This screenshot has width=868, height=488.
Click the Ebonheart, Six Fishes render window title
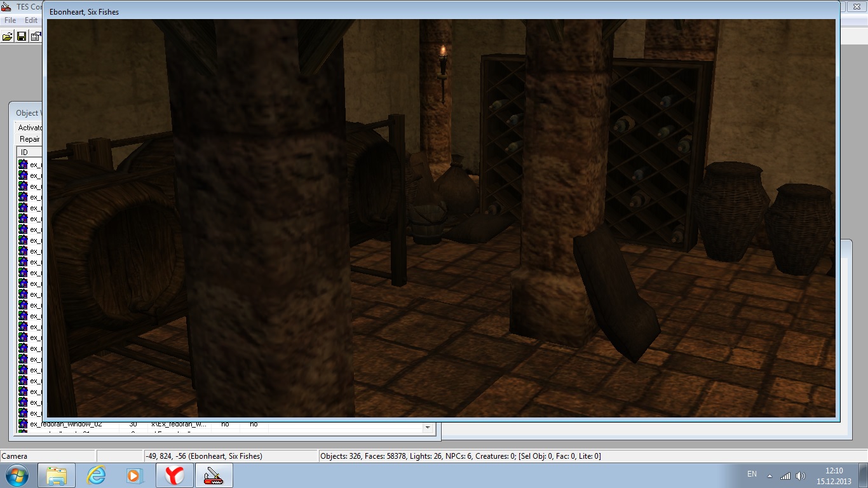click(85, 12)
